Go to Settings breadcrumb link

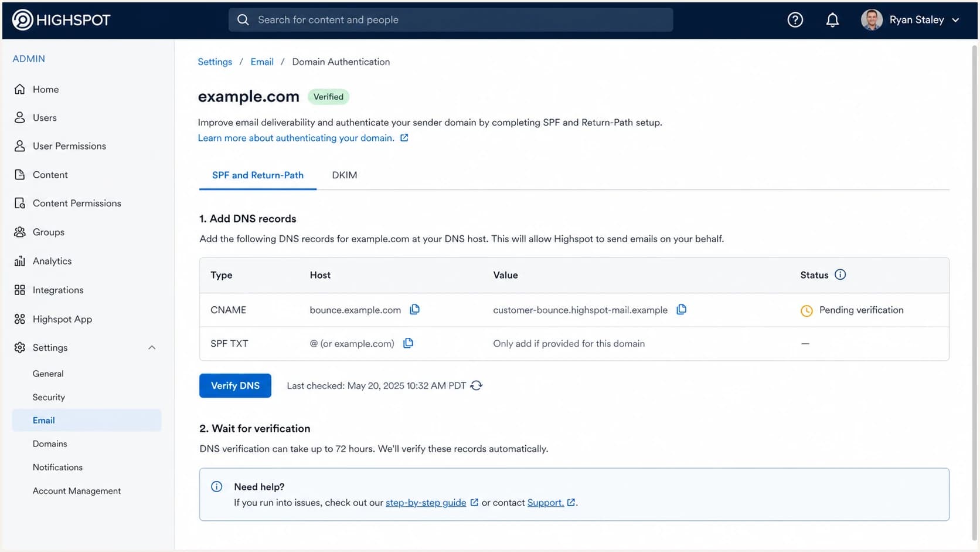pos(215,62)
